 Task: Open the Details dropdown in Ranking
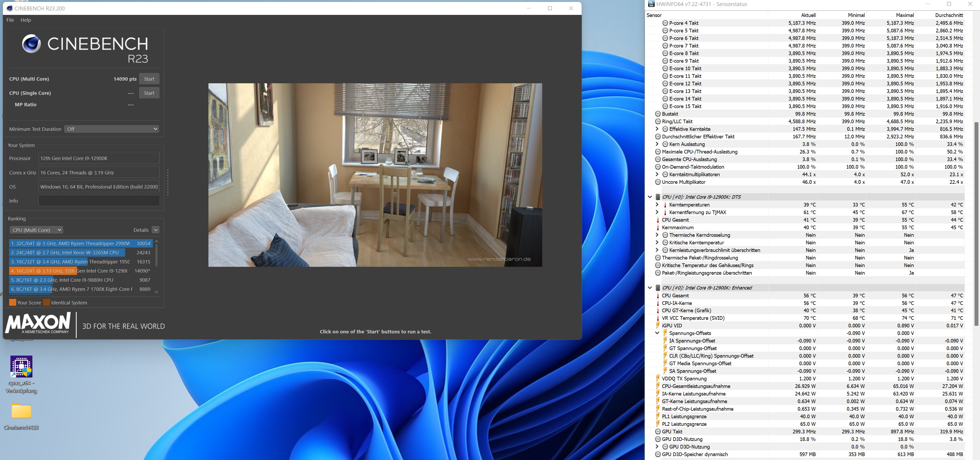tap(156, 230)
